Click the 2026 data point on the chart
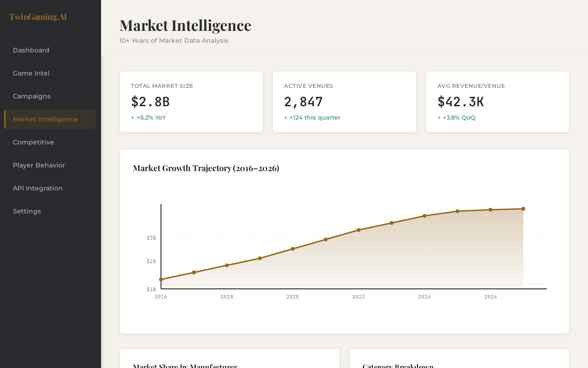588x368 pixels. click(490, 209)
